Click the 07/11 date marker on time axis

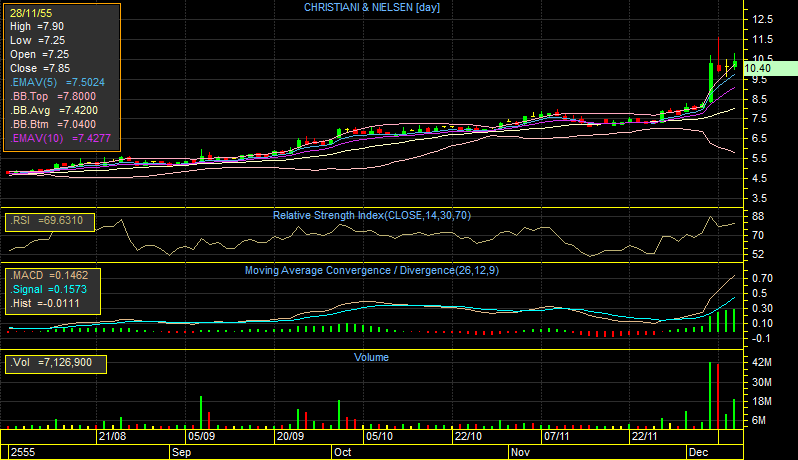[x=557, y=436]
